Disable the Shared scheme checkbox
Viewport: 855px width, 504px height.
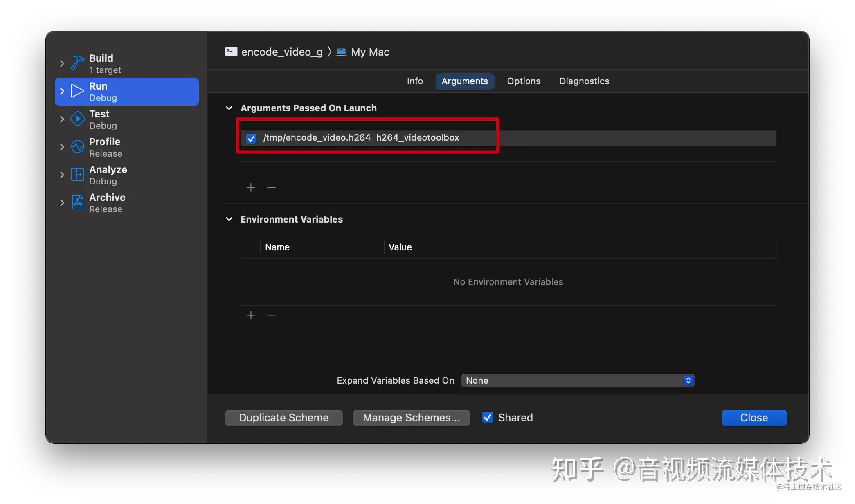(x=487, y=417)
